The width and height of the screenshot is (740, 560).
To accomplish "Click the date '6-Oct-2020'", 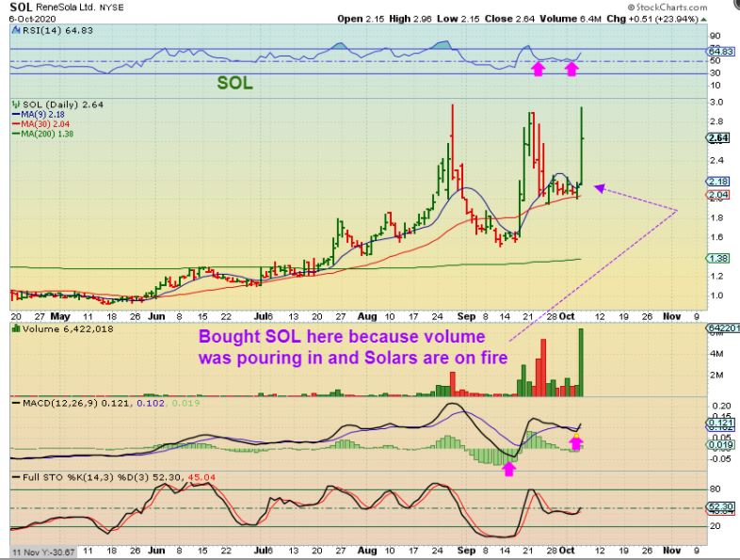I will click(x=33, y=19).
